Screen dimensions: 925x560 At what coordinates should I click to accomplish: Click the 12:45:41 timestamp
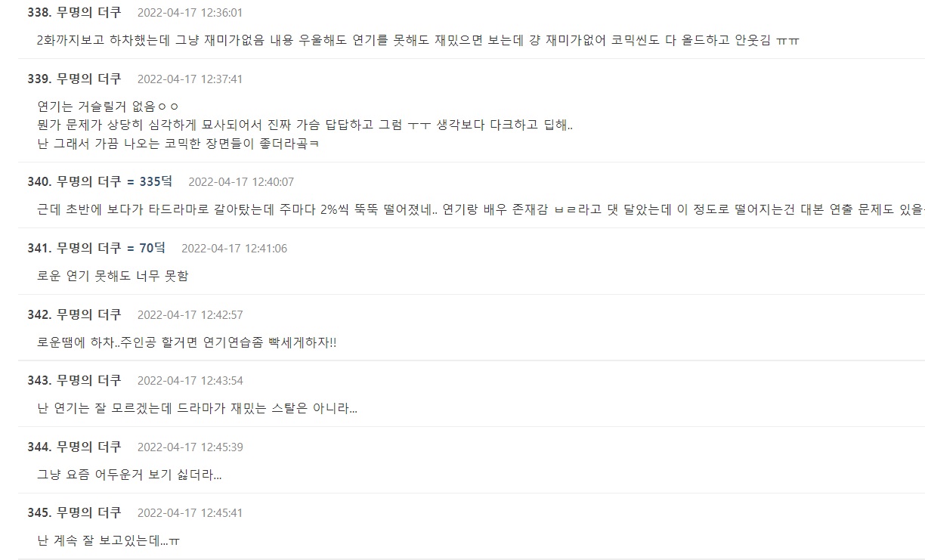coord(190,513)
